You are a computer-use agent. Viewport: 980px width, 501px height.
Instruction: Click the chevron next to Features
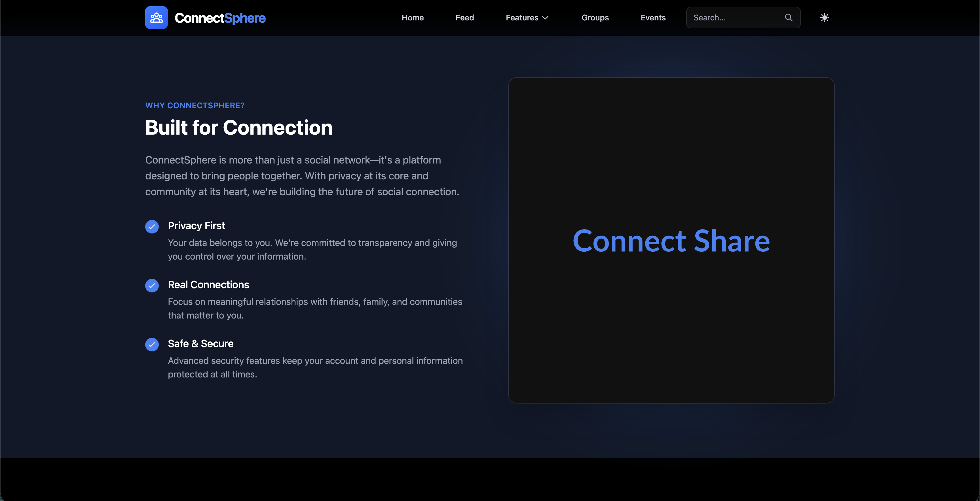[x=545, y=18]
